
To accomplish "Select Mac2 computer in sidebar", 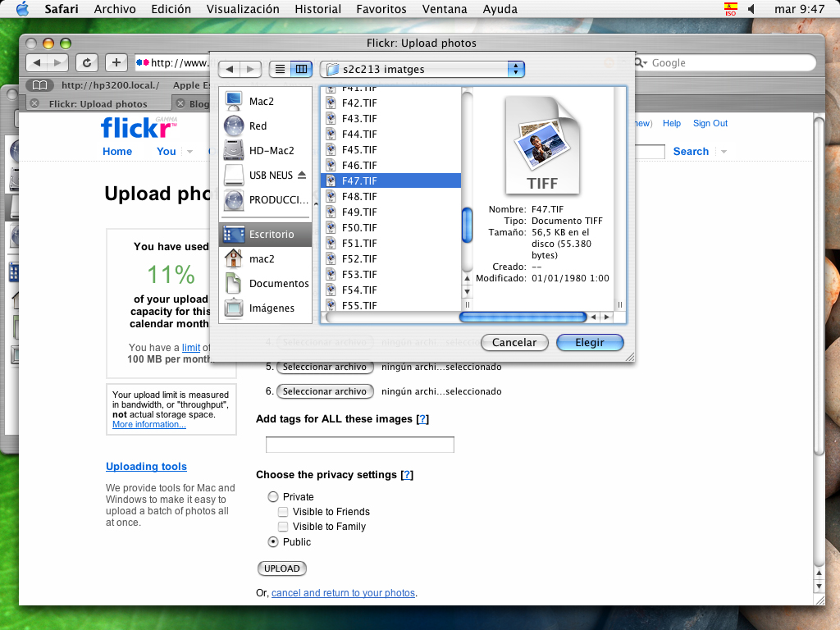I will click(x=265, y=101).
